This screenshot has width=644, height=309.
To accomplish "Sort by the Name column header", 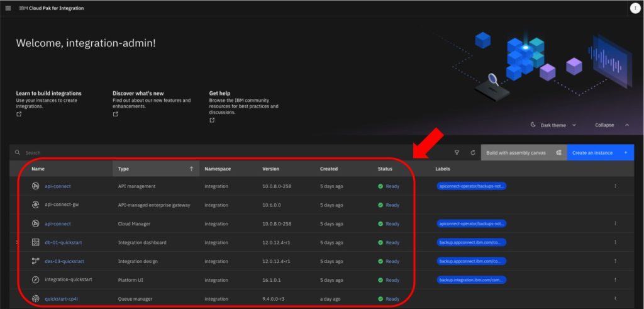I will coord(38,169).
